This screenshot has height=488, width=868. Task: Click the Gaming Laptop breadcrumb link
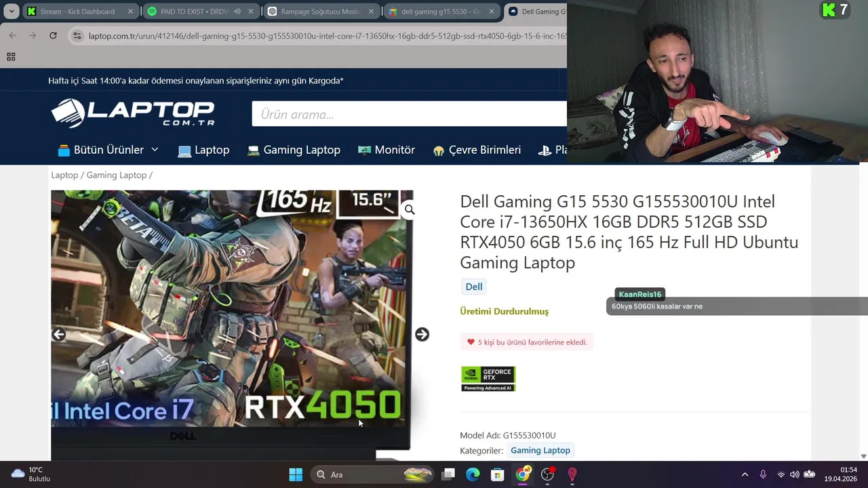point(117,175)
